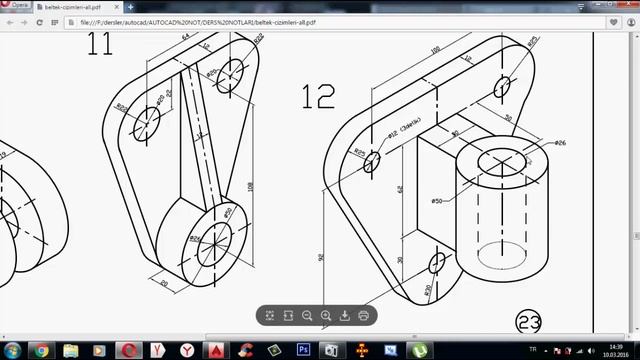Go forward with the browser forward arrow

(x=24, y=22)
